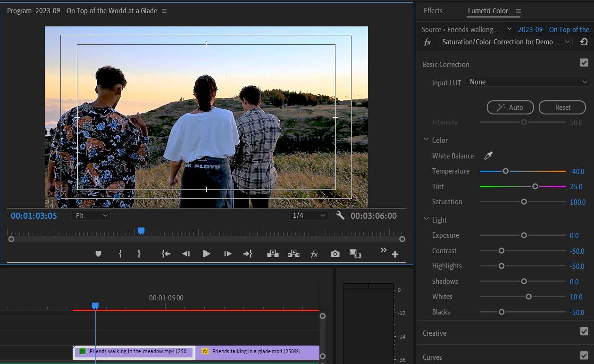
Task: Click fx badge on Friends talking clip
Action: 205,351
